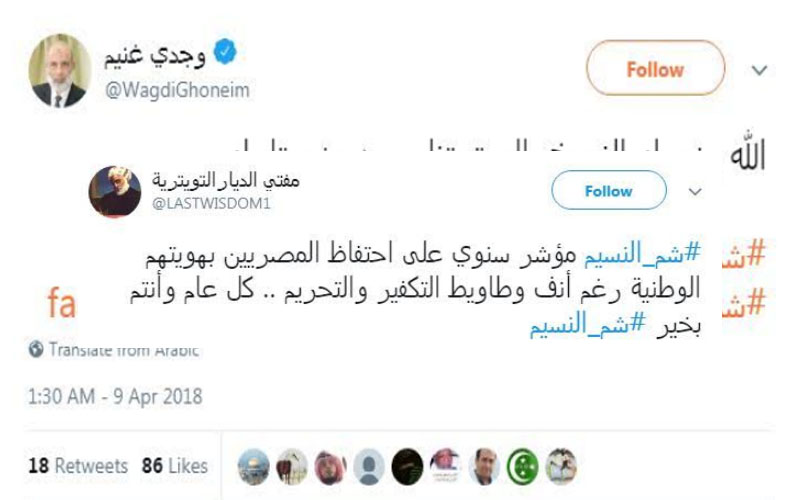Open the @WagdiGhoneim handle link
Viewport: 800px width, 500px height.
click(178, 90)
